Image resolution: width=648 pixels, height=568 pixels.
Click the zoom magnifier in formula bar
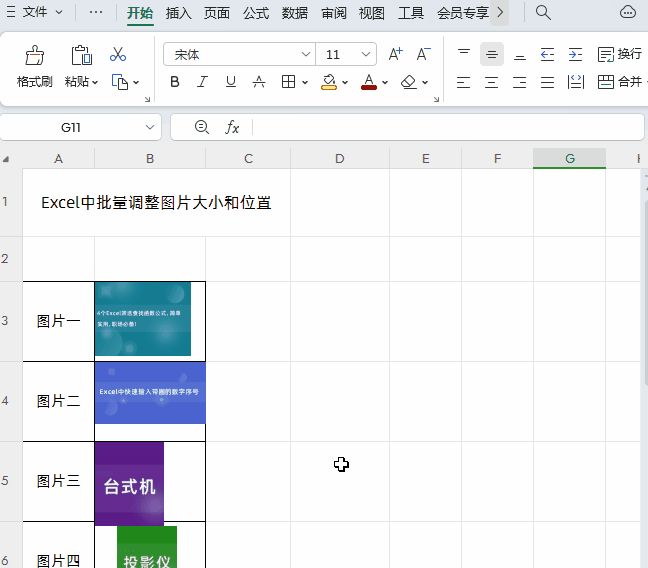[x=201, y=127]
